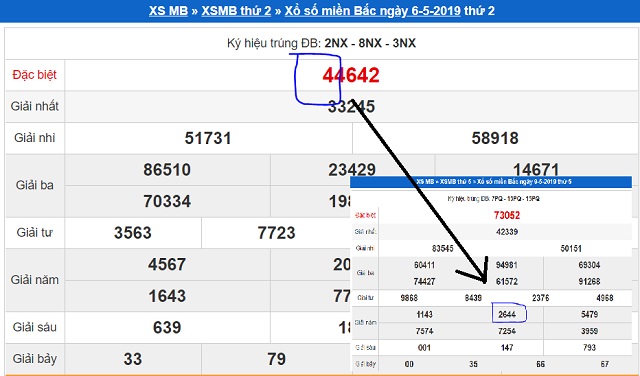Click Giải năm number 4567
Image resolution: width=640 pixels, height=376 pixels.
pos(167,265)
